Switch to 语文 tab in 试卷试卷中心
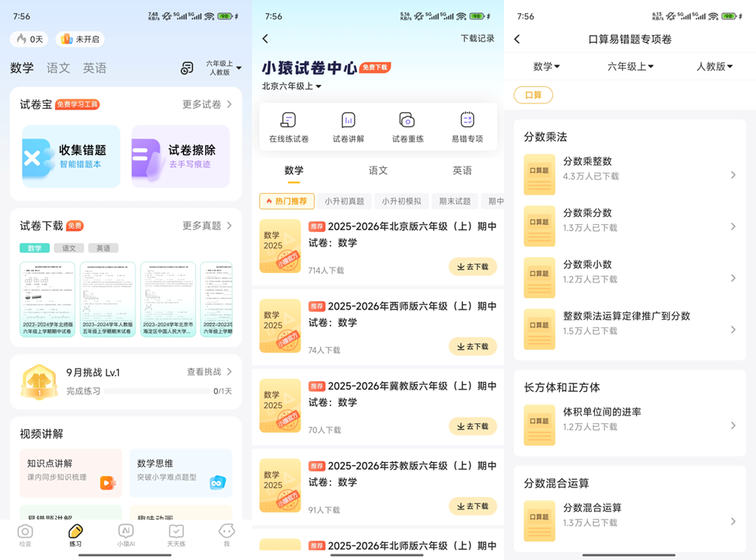Viewport: 756px width, 560px height. [378, 170]
